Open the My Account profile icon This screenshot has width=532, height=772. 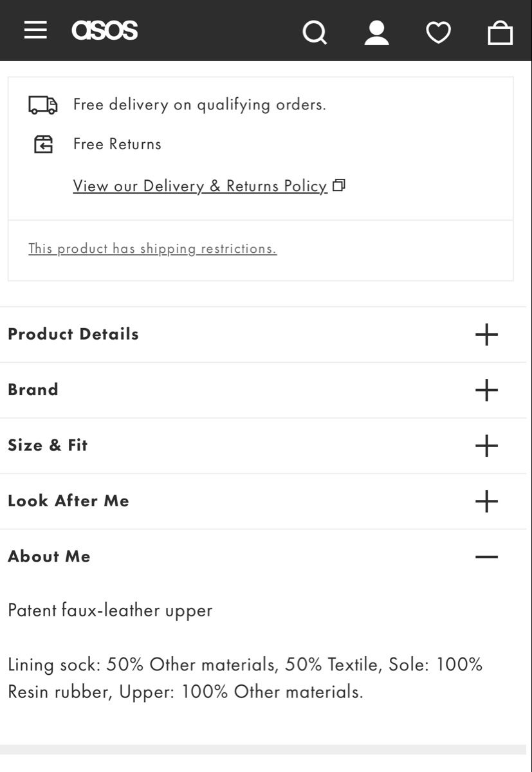(376, 32)
